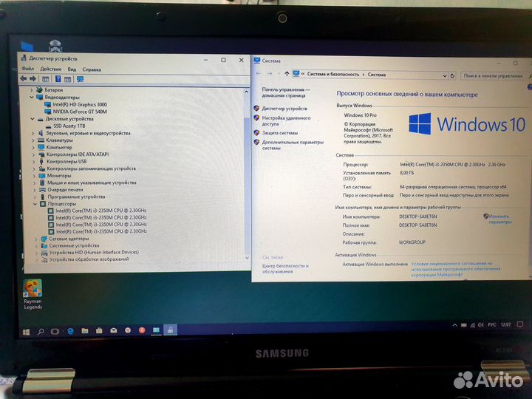This screenshot has height=399, width=532.
Task: Open Центр безопасности и обслуживания link
Action: [x=285, y=269]
